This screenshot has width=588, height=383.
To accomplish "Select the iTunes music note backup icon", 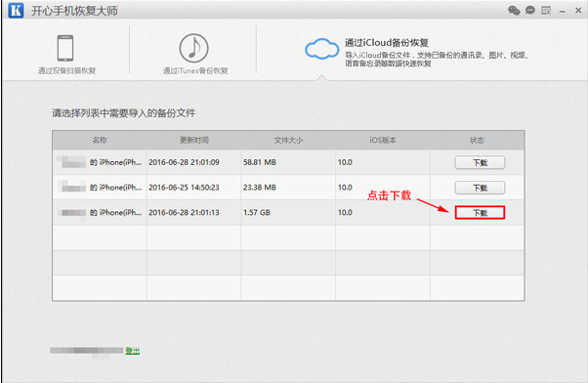I will tap(193, 48).
